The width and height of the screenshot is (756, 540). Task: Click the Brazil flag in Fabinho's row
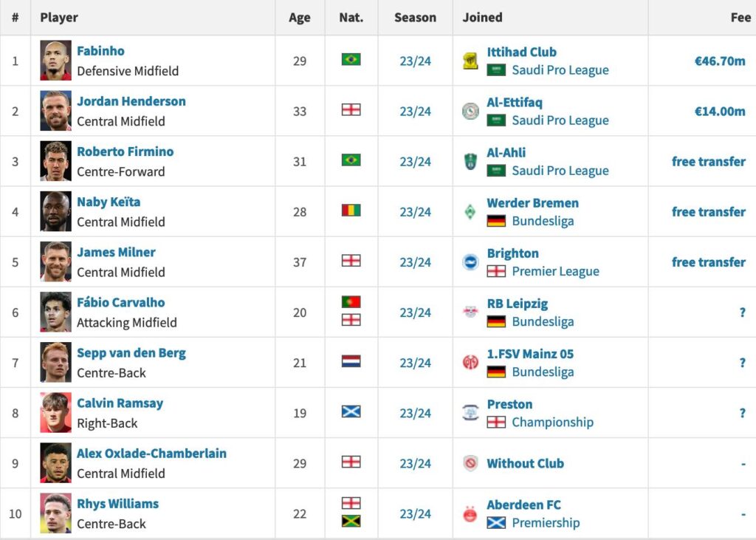point(351,60)
